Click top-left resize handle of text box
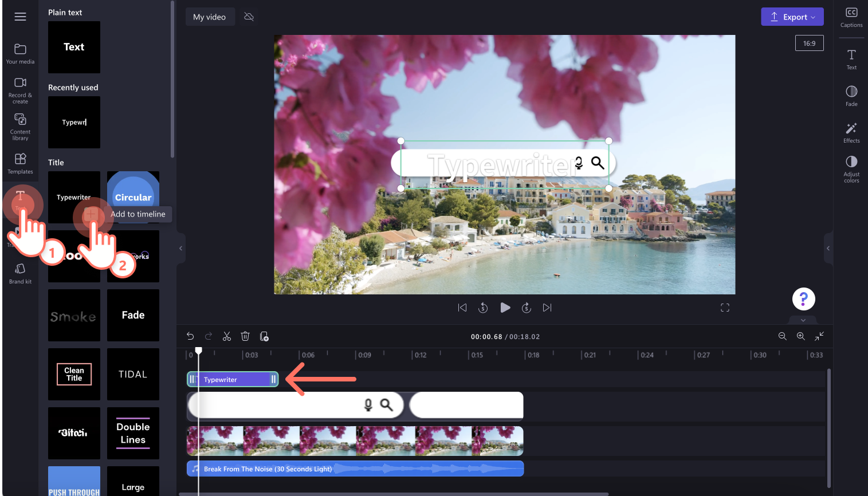 coord(401,141)
